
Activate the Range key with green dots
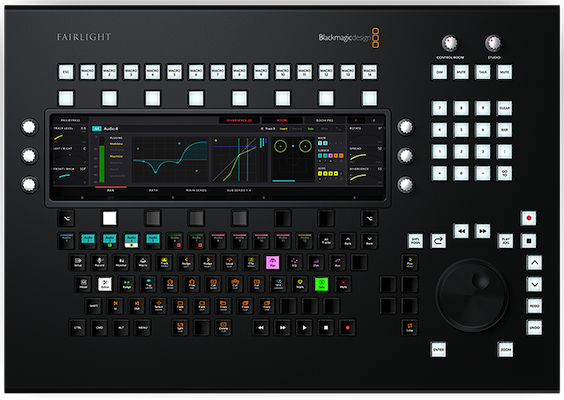pyautogui.click(x=127, y=284)
